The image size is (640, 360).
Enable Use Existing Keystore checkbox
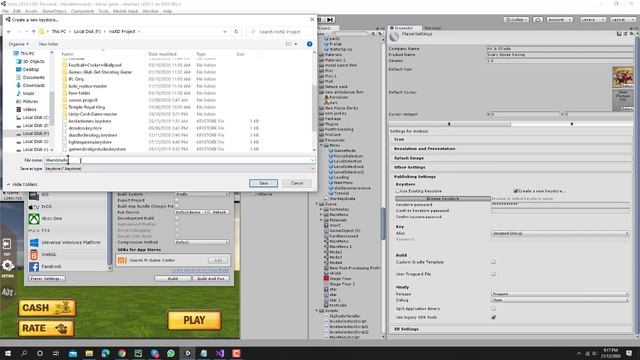[x=398, y=191]
